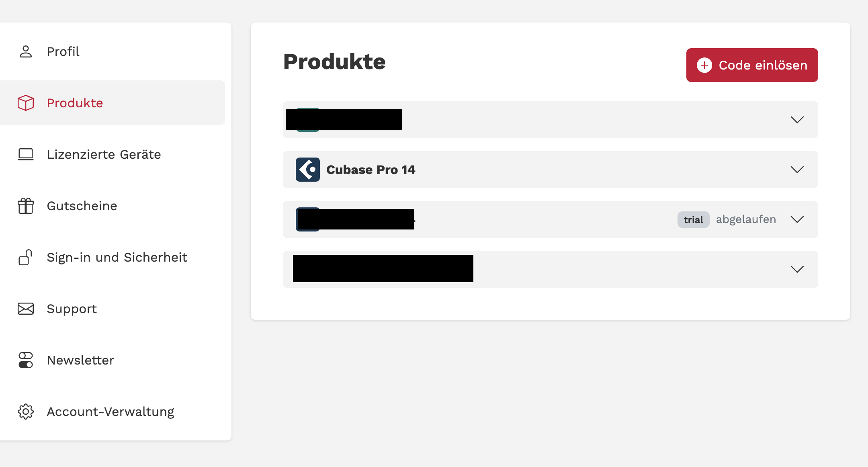
Task: Click the Lizenzierte Geräte laptop icon
Action: click(x=26, y=154)
